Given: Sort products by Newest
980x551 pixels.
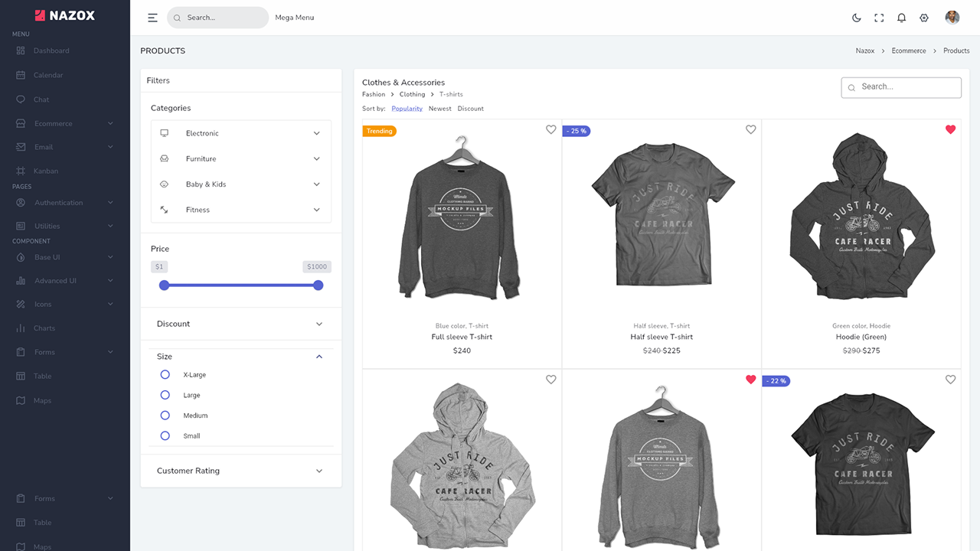Looking at the screenshot, I should click(439, 108).
